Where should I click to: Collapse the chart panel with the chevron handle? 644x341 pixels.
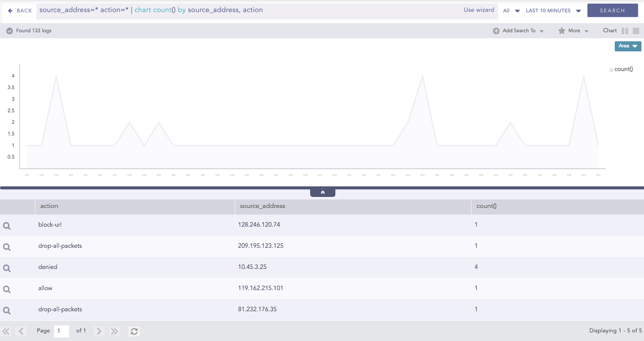point(323,192)
